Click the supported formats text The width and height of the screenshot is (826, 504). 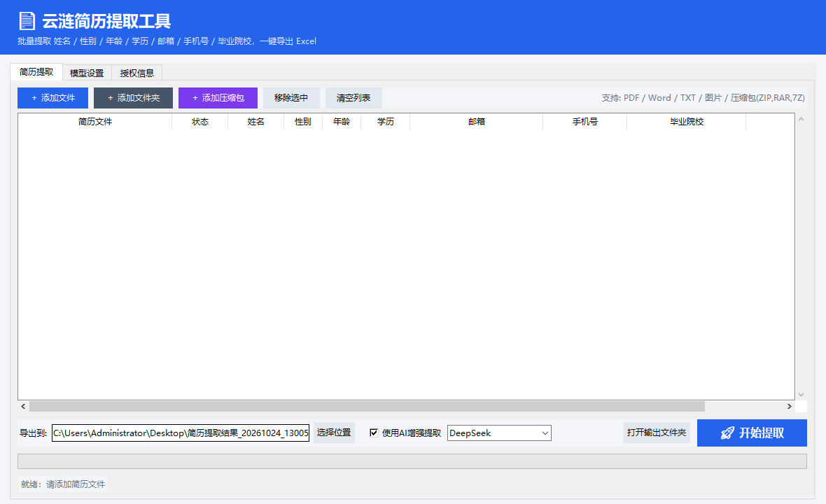[x=703, y=98]
